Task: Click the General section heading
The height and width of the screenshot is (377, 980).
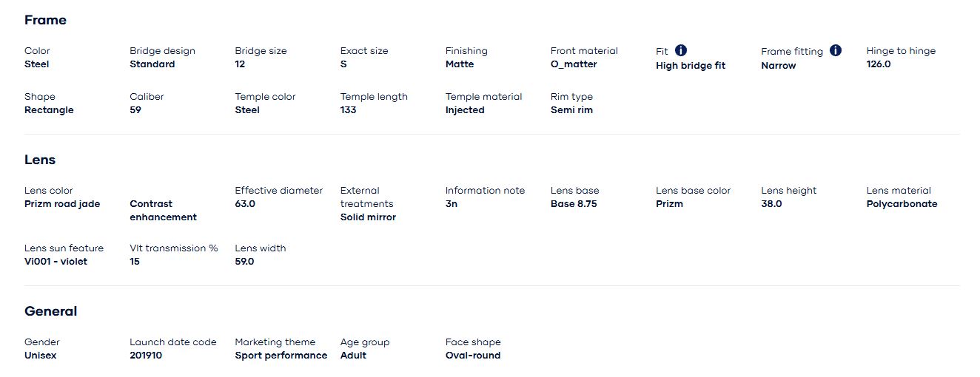Action: point(50,311)
